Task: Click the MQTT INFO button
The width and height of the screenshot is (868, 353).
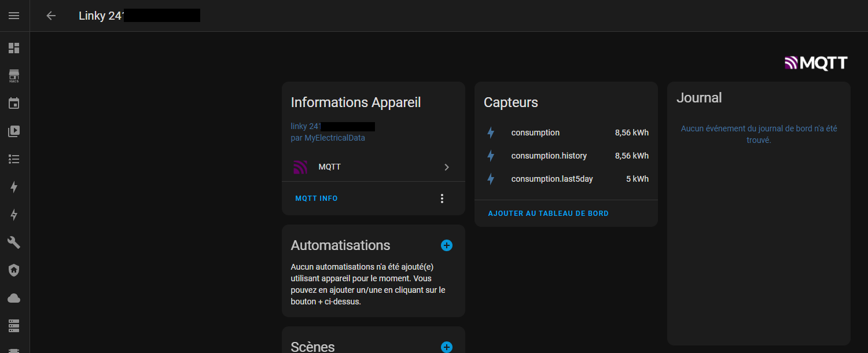Action: click(317, 198)
